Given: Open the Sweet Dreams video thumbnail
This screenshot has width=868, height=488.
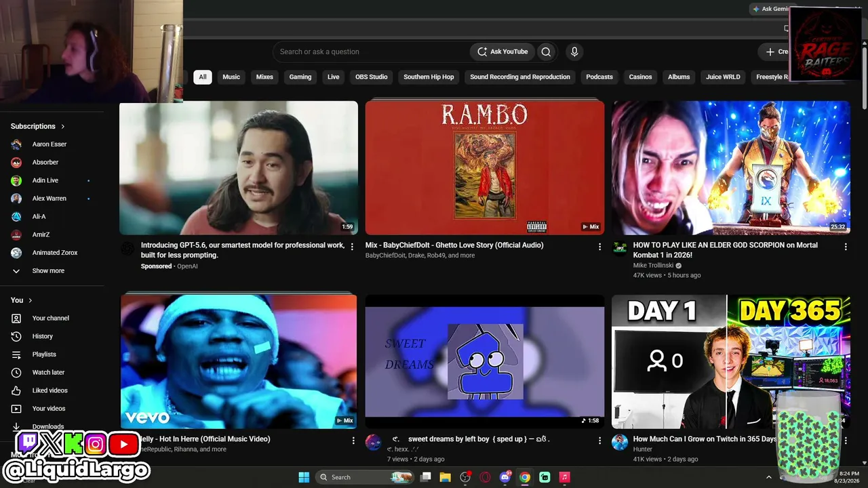Looking at the screenshot, I should point(485,361).
